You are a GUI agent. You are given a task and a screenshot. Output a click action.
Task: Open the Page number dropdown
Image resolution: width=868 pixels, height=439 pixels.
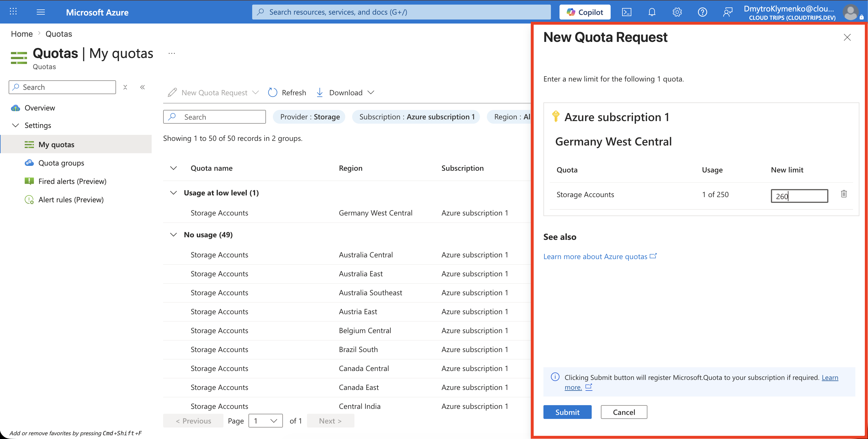tap(265, 421)
